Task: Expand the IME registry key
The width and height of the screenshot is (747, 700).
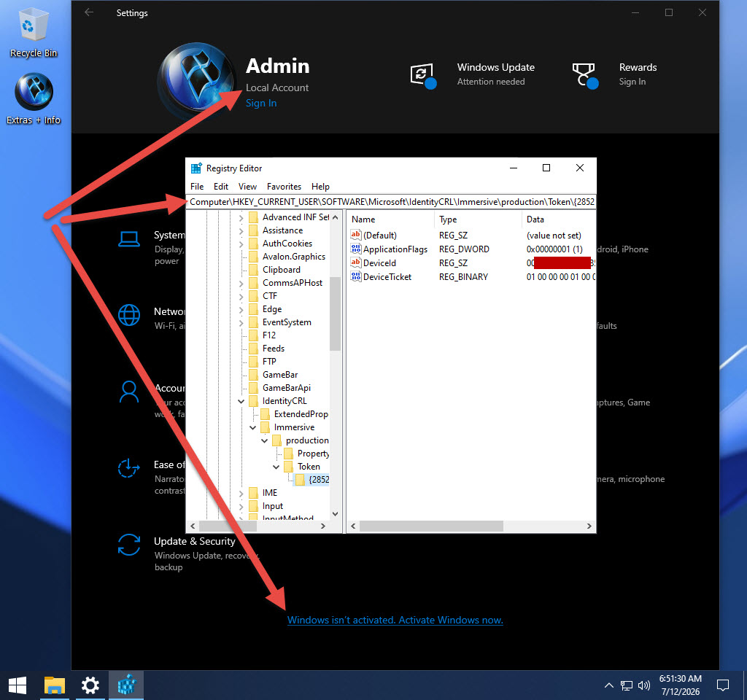Action: pyautogui.click(x=241, y=494)
